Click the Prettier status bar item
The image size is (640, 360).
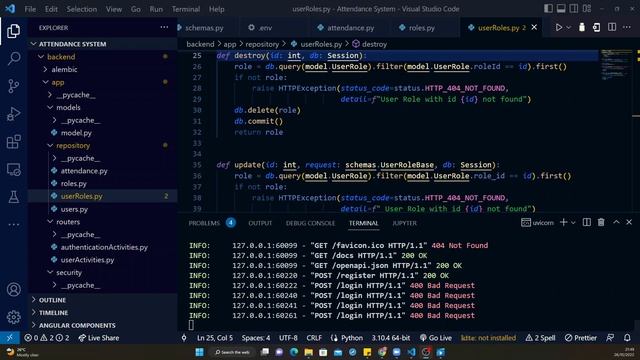pos(580,338)
